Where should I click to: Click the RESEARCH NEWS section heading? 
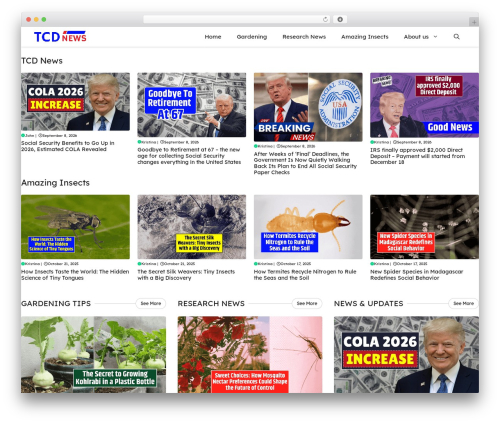pyautogui.click(x=211, y=303)
